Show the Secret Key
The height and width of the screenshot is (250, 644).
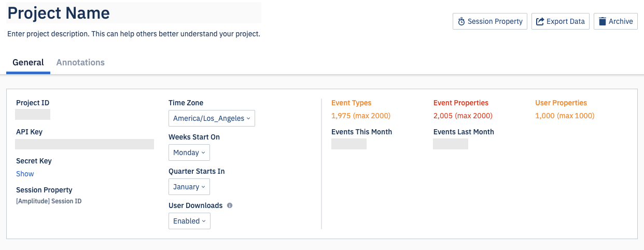pyautogui.click(x=25, y=174)
